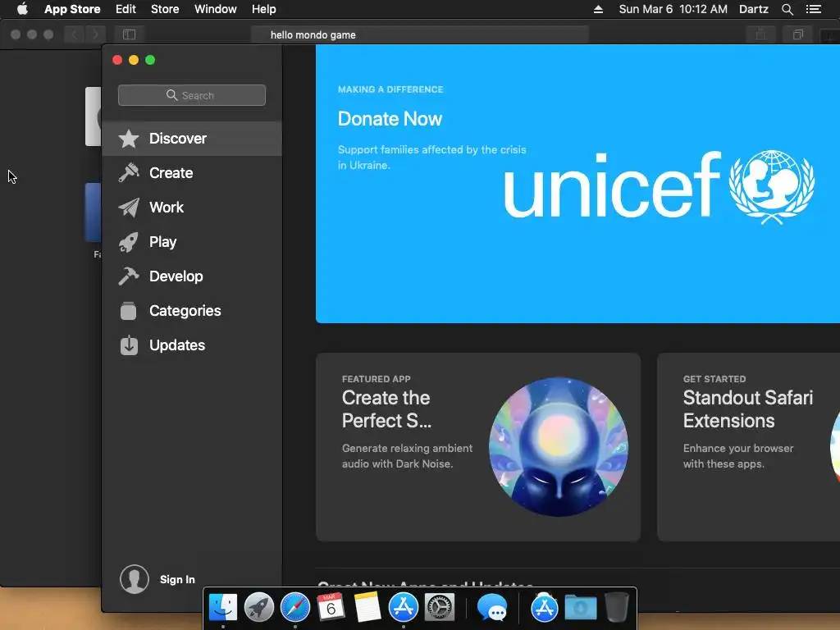The height and width of the screenshot is (630, 840).
Task: Click Share button in background Safari window
Action: pos(760,34)
